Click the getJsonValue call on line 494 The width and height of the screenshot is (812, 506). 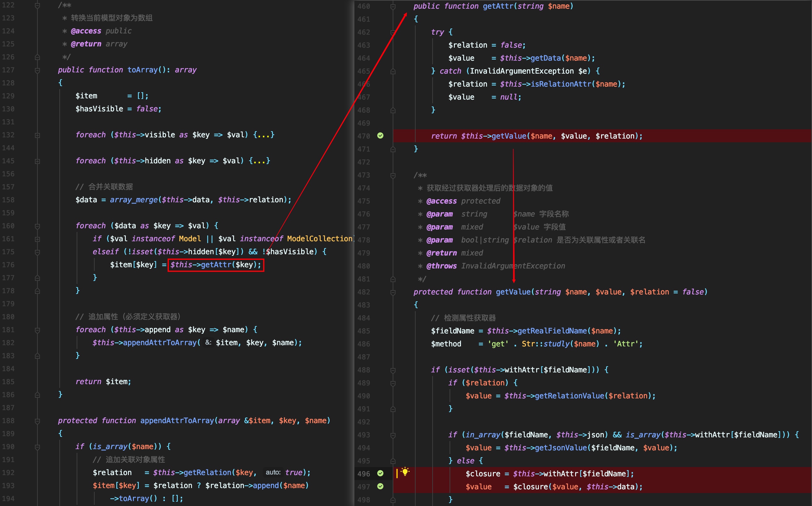click(561, 448)
